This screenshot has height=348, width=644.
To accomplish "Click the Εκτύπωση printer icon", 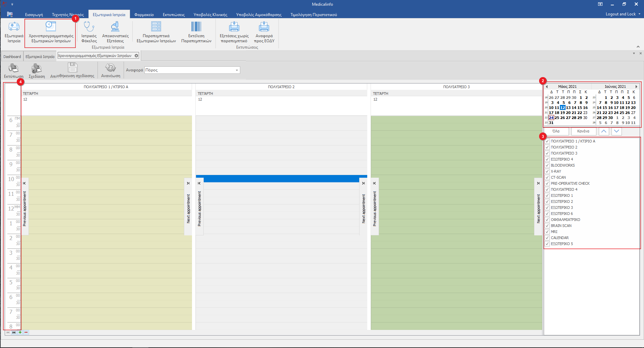I will pos(13,68).
